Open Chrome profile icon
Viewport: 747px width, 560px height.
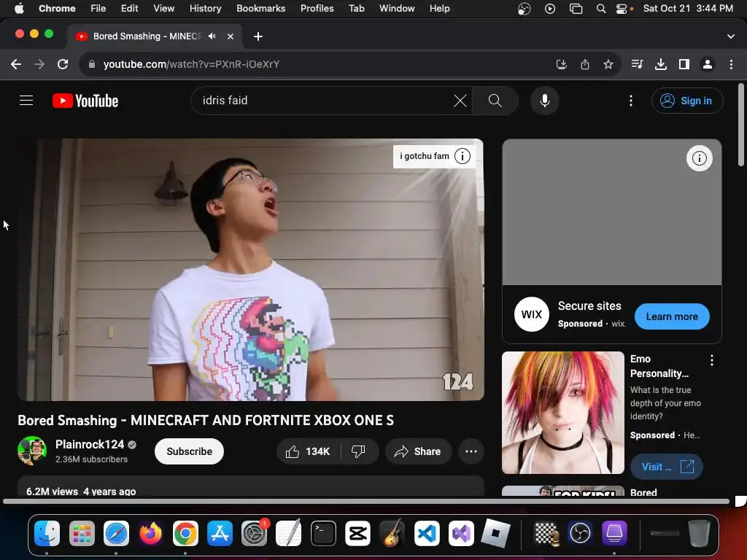[708, 64]
